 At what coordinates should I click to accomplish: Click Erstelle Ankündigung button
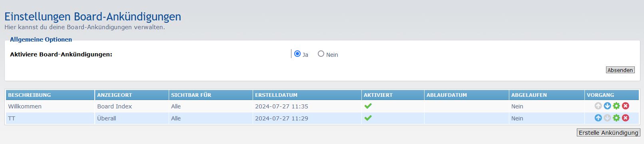(x=608, y=133)
